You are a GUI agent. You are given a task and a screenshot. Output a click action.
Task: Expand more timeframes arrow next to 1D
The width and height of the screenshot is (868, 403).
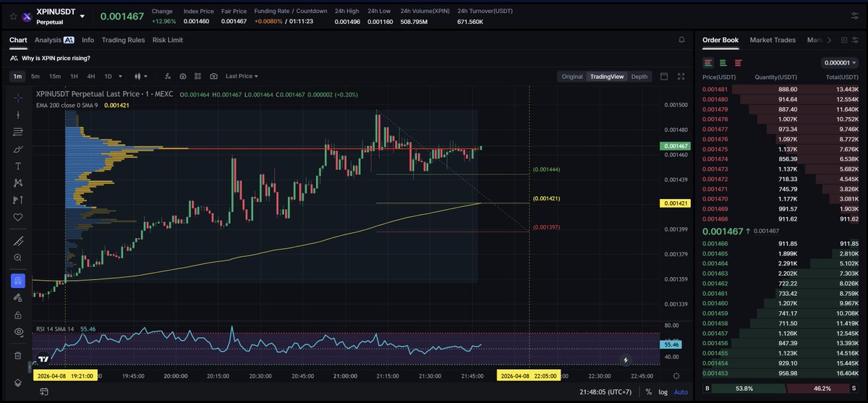tap(121, 76)
